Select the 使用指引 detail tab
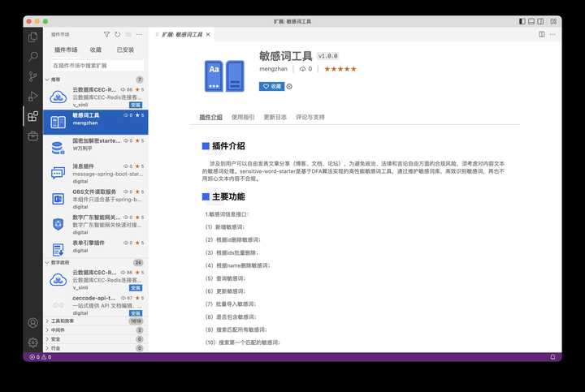The height and width of the screenshot is (392, 585). 243,117
